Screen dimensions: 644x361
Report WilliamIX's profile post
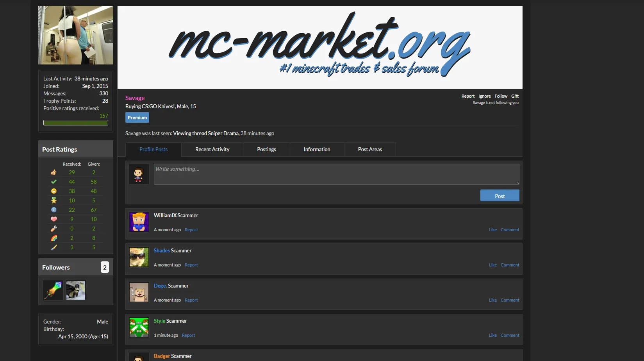(191, 230)
